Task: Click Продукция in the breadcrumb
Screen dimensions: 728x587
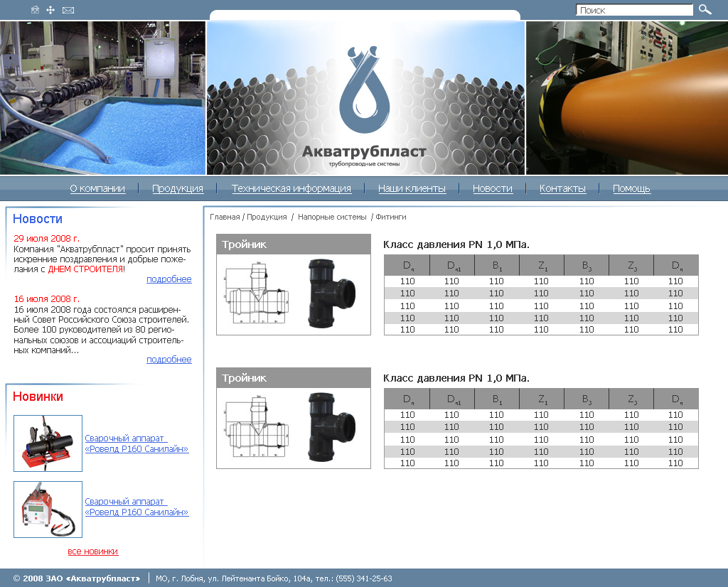Action: tap(267, 217)
